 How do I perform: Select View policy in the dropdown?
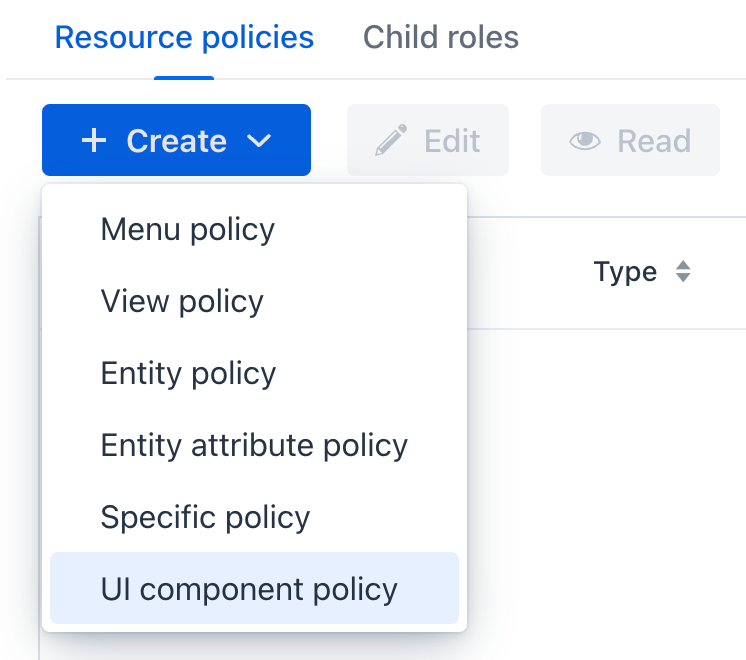click(x=182, y=302)
